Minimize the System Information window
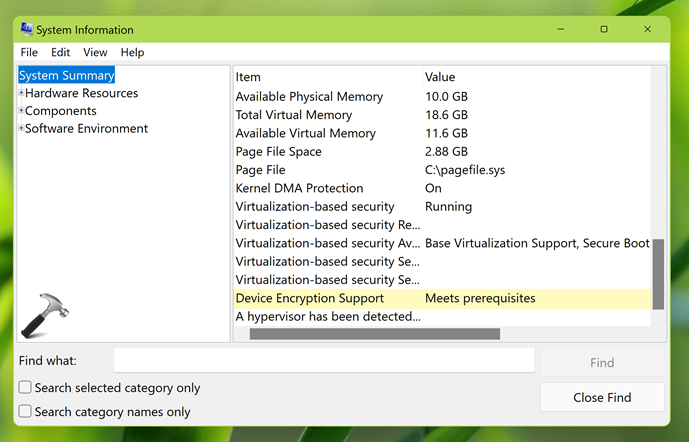 [x=559, y=29]
